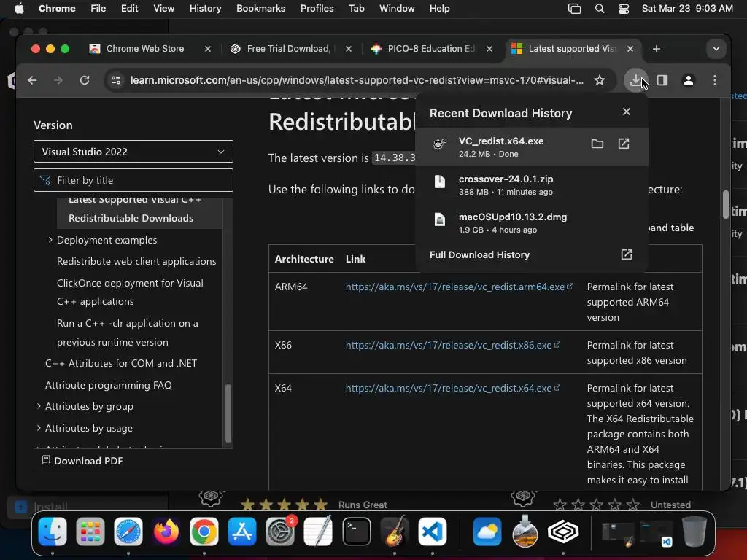Close the Recent Download History popup
Screen dimensions: 747x560
627,112
